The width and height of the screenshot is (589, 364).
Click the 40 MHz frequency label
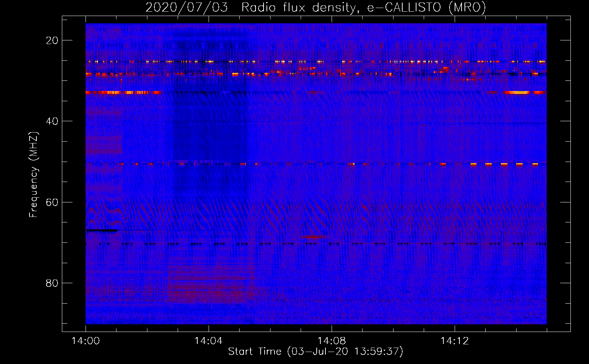coord(52,121)
